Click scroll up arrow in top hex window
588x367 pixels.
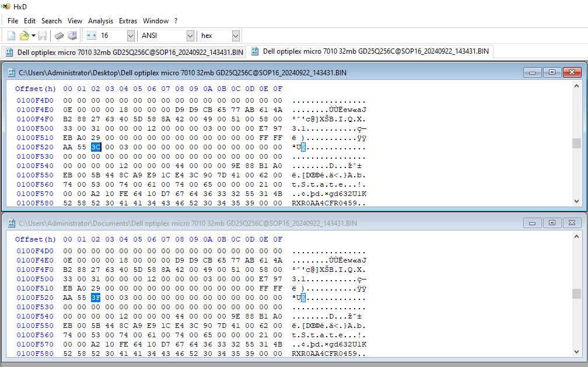pos(576,86)
